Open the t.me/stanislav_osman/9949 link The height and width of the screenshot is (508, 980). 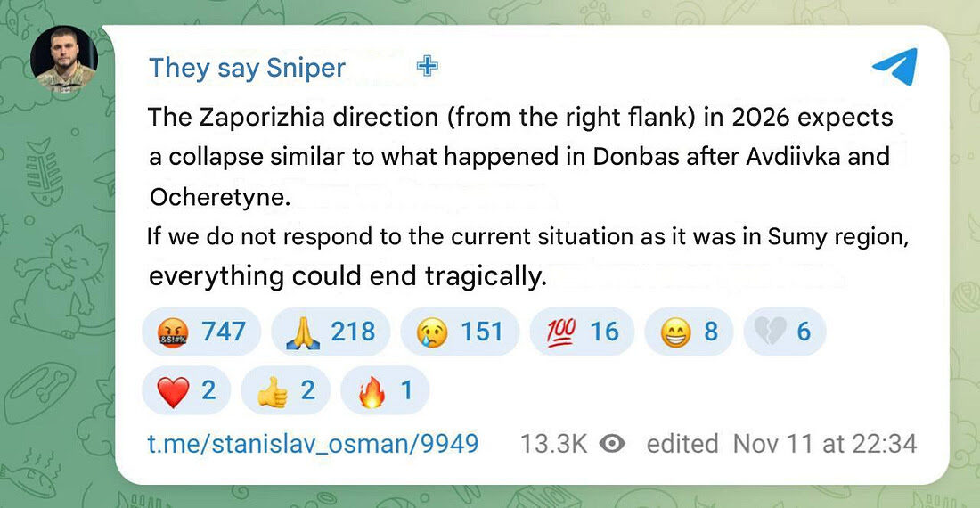coord(313,443)
